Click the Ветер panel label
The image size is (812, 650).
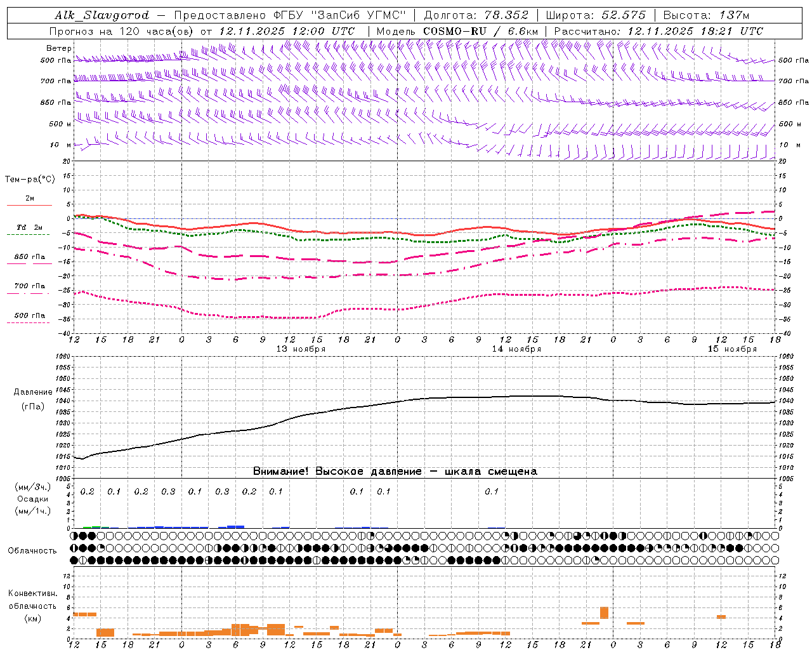(x=59, y=48)
